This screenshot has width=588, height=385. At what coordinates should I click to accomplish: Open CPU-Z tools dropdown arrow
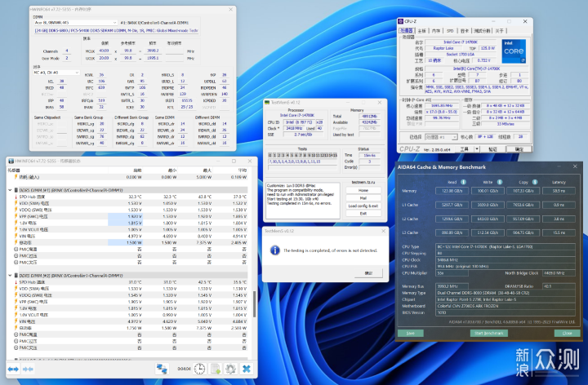[x=477, y=149]
